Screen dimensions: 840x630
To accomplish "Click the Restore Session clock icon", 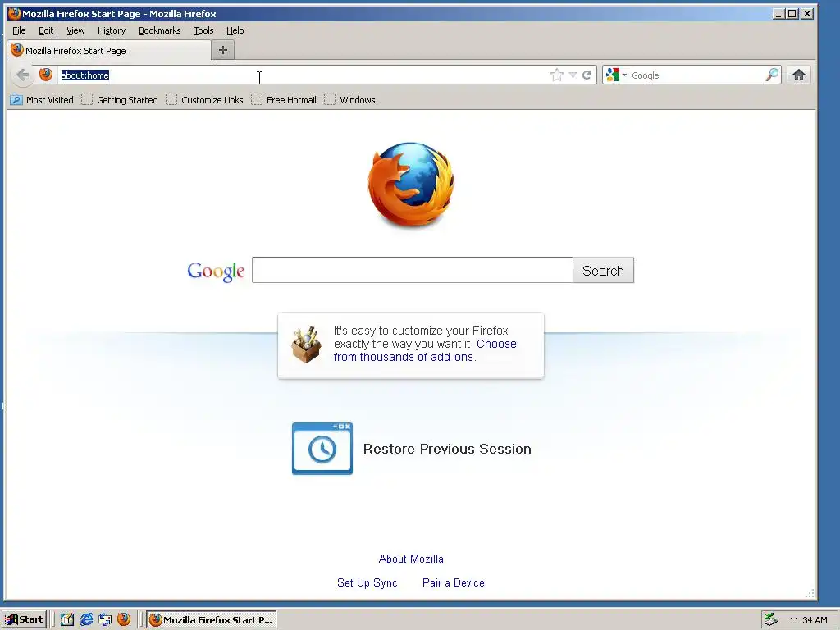I will (322, 449).
